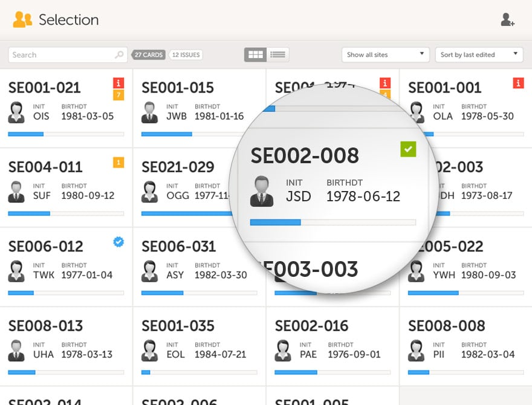Click female avatar on SE008-008 card
Image resolution: width=532 pixels, height=405 pixels.
click(417, 351)
